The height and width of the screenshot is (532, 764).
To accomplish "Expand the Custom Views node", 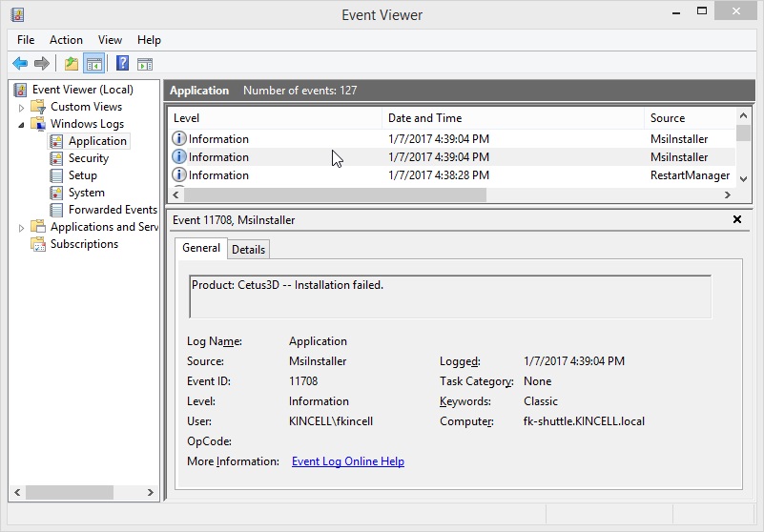I will point(21,108).
